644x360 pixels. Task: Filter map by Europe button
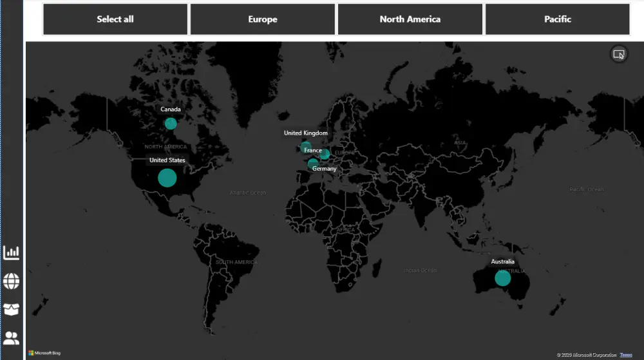263,19
